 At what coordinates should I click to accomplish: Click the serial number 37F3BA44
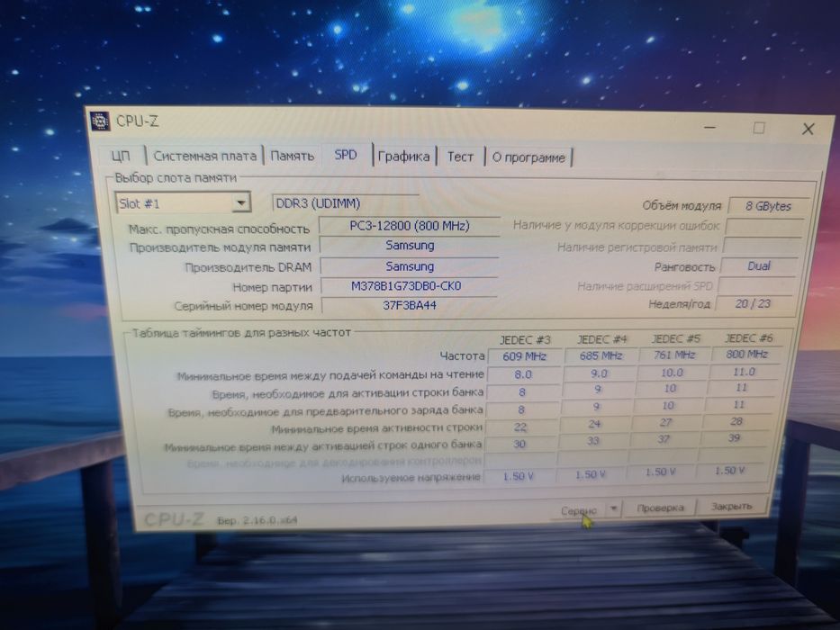(x=410, y=305)
